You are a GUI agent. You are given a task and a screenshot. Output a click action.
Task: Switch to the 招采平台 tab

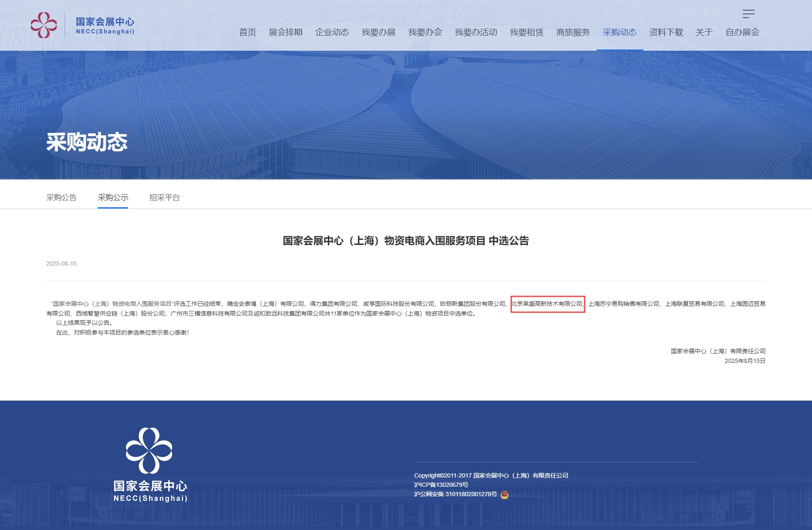[x=165, y=198]
